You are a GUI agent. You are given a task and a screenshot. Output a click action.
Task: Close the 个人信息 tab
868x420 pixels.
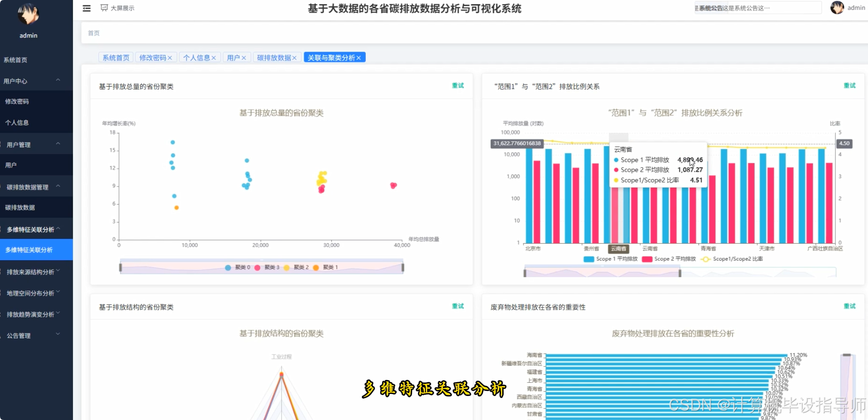click(x=214, y=58)
